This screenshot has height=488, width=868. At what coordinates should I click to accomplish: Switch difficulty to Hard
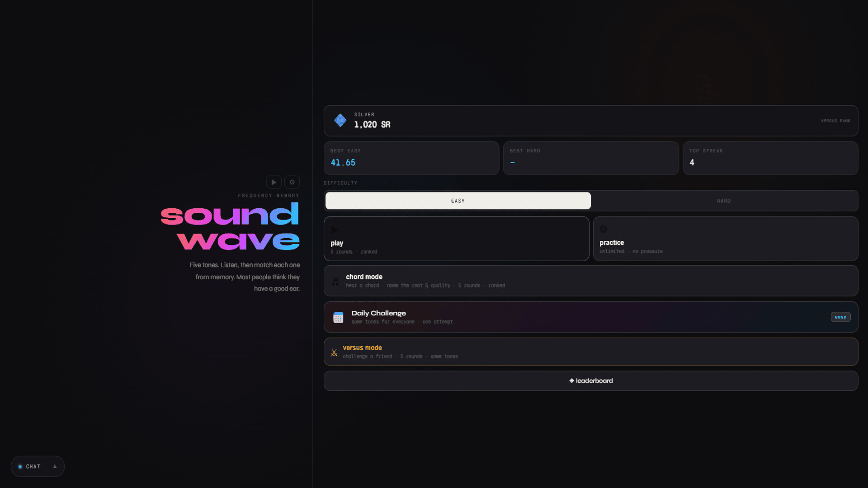(723, 201)
